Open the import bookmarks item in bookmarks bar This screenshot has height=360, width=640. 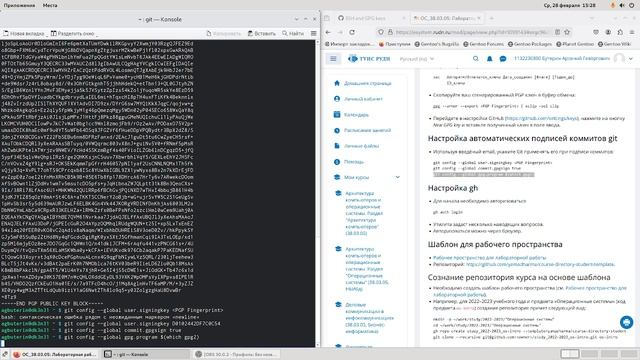[349, 44]
